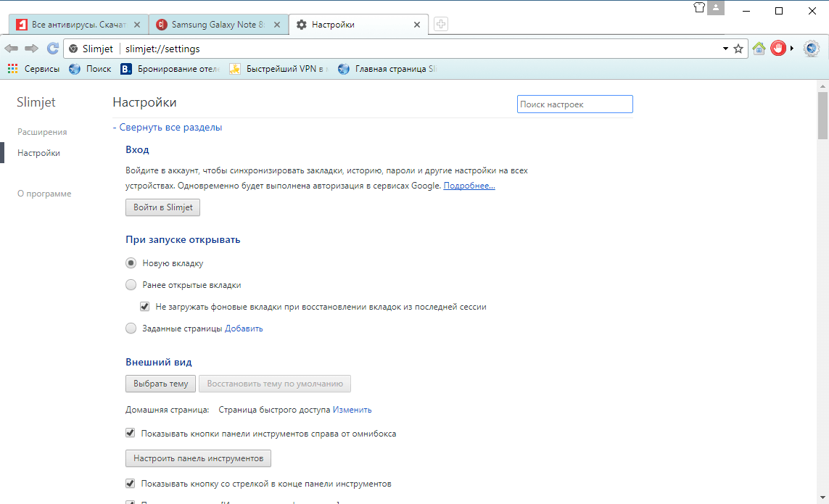
Task: Click the T-shirt theme icon in title bar
Action: click(699, 7)
